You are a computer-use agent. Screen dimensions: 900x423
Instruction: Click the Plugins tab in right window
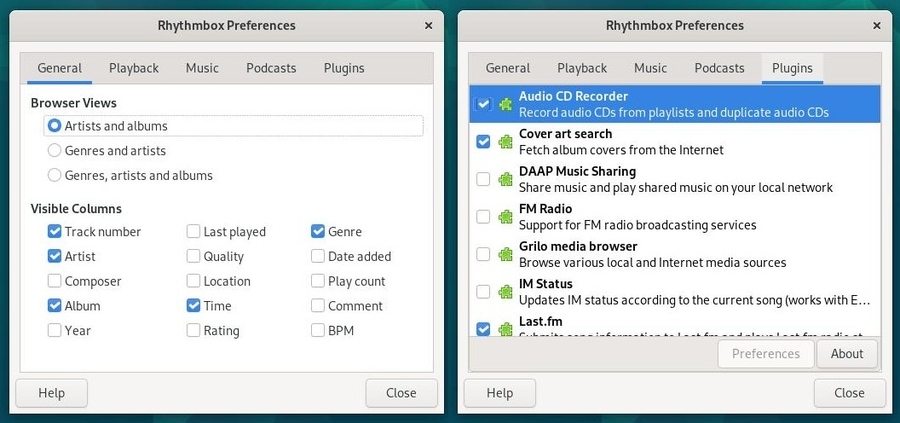click(792, 68)
